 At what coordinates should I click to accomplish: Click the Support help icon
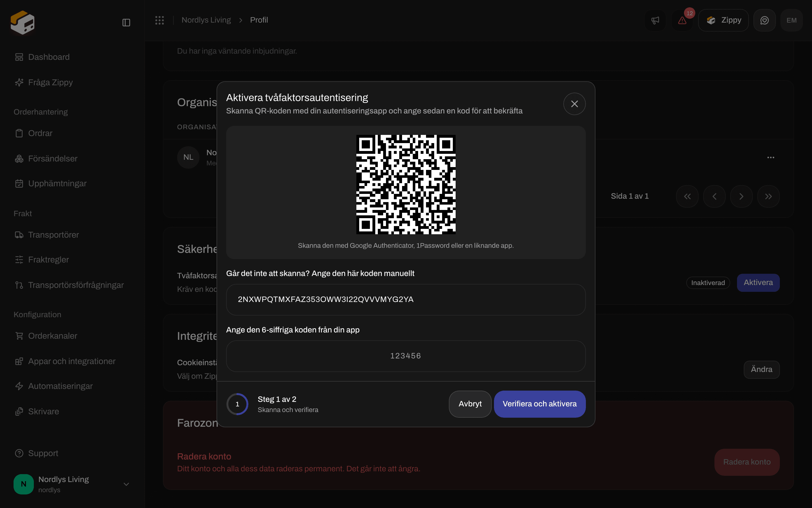19,453
